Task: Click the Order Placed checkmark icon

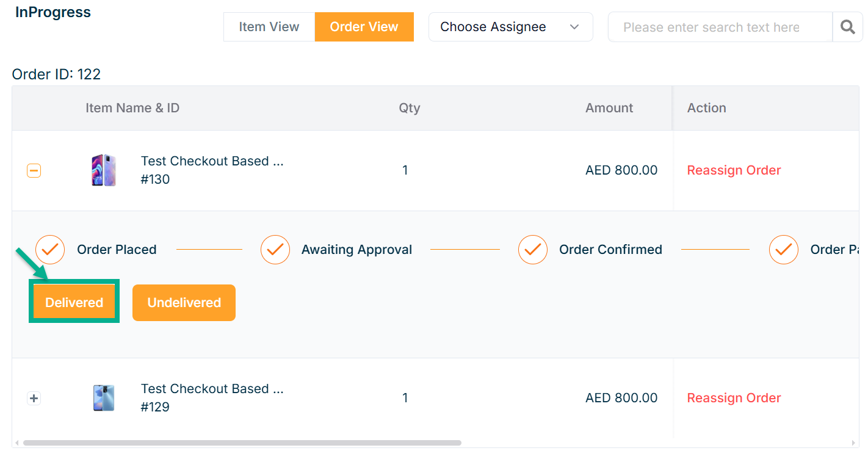Action: pos(50,250)
